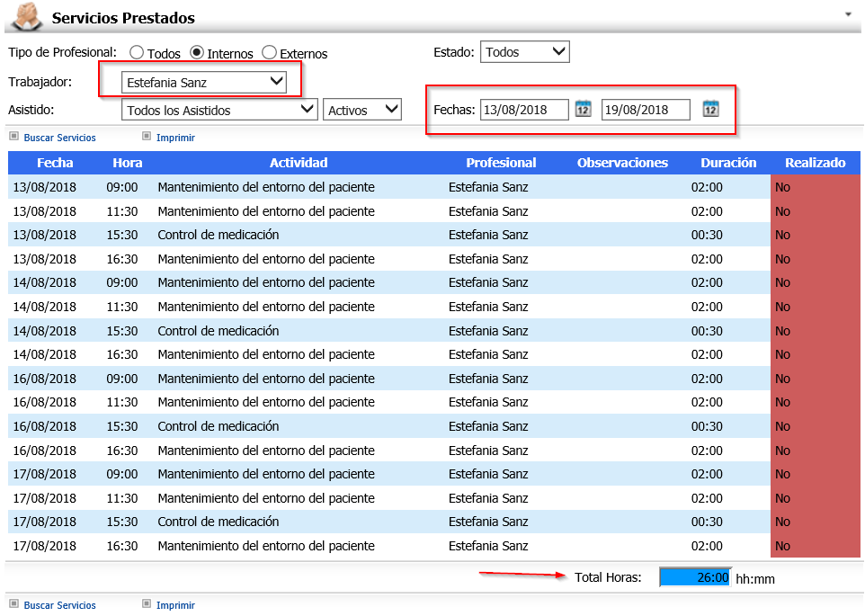Image resolution: width=865 pixels, height=616 pixels.
Task: Click bottom Buscar Servicios bullet icon
Action: [x=13, y=604]
